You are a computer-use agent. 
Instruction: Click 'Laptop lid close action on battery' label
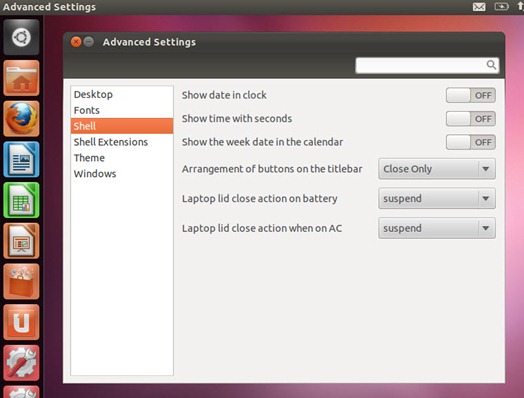pyautogui.click(x=260, y=199)
